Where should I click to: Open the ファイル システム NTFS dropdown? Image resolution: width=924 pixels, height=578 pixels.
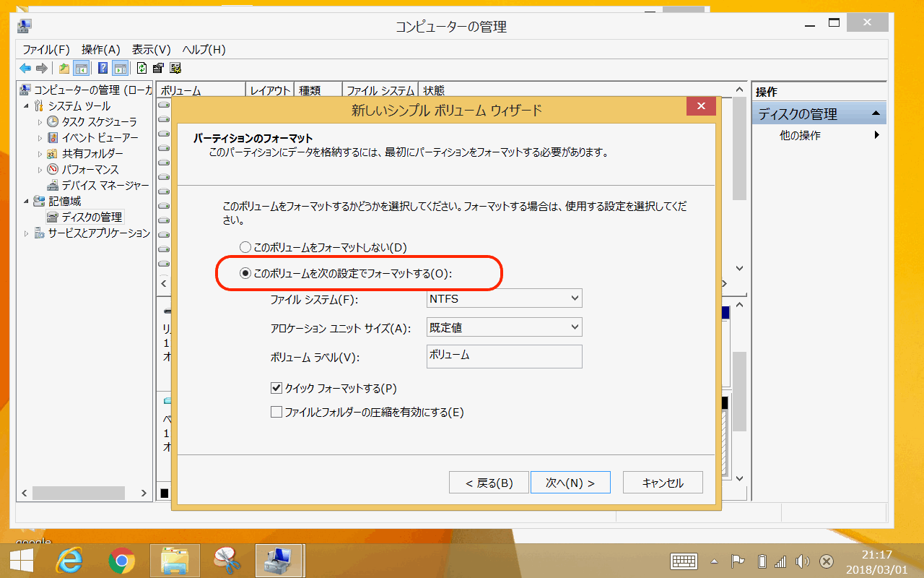click(x=504, y=298)
